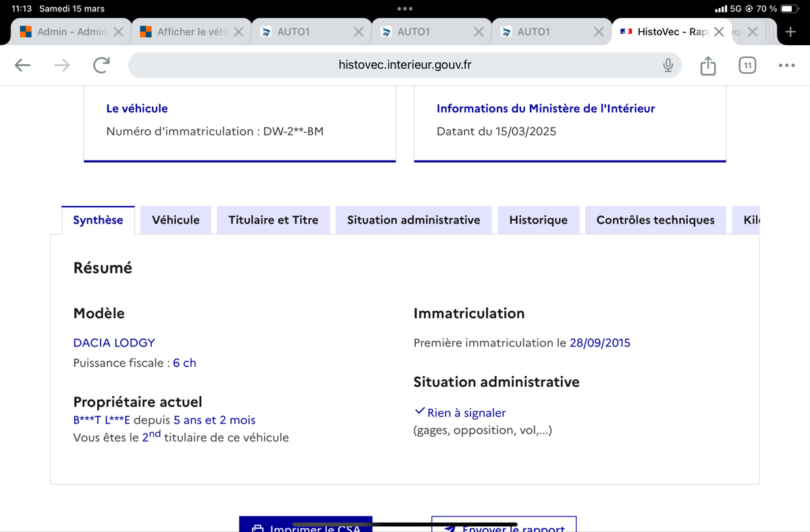Tap the three dots at screen top center
The height and width of the screenshot is (532, 810).
(x=405, y=9)
